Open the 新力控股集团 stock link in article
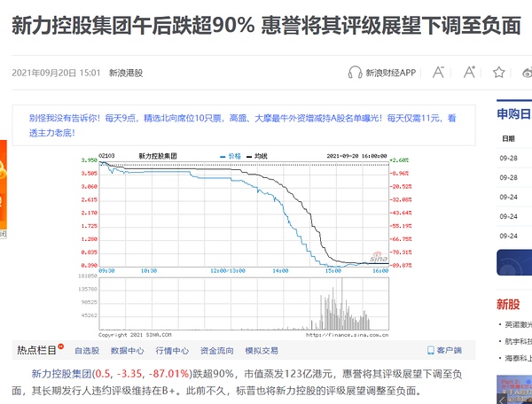Screen dimensions: 532x404 (x=61, y=374)
